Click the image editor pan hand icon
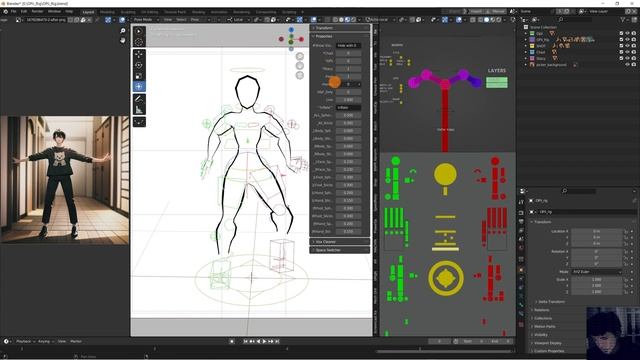The width and height of the screenshot is (640, 360). coord(122,40)
